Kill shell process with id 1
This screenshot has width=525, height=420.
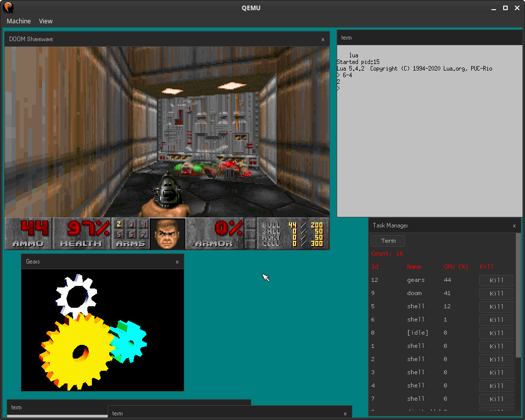coord(497,346)
